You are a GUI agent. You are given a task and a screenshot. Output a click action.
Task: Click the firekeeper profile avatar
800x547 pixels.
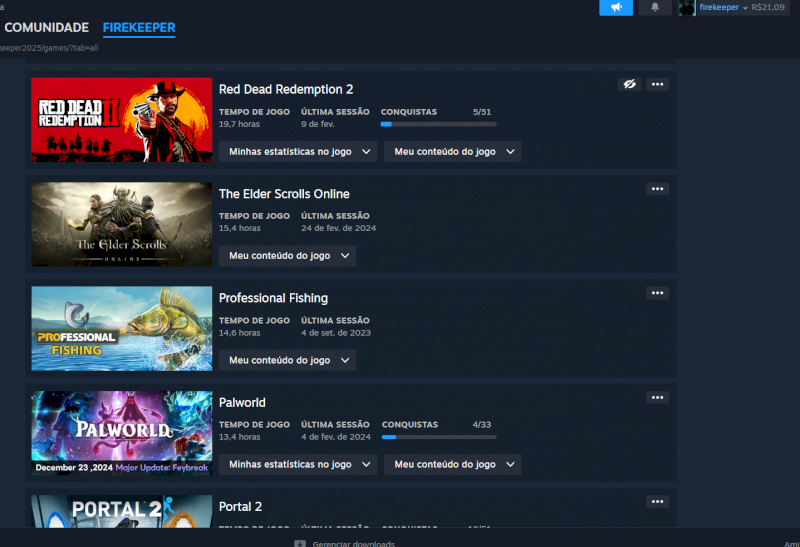[687, 8]
